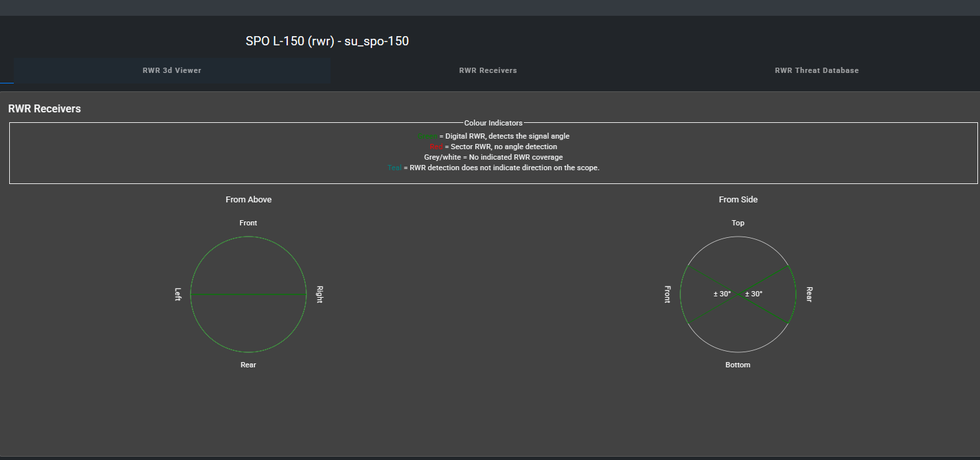Click the red 'Red' legend word
This screenshot has height=460, width=980.
click(436, 147)
